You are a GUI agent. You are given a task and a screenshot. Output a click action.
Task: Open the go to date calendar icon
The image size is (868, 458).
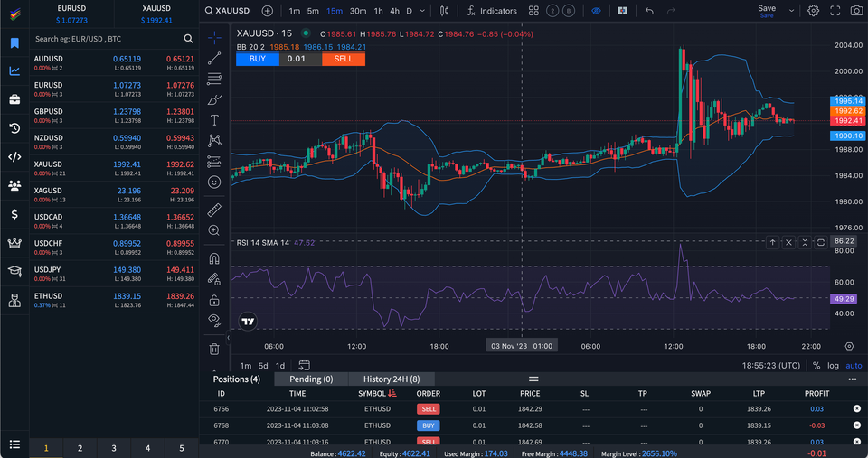pos(304,365)
